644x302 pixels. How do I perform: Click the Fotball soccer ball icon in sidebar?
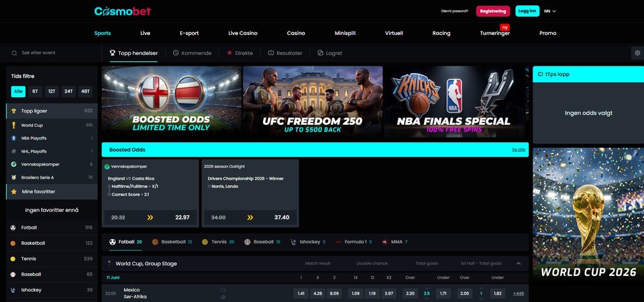pyautogui.click(x=13, y=228)
